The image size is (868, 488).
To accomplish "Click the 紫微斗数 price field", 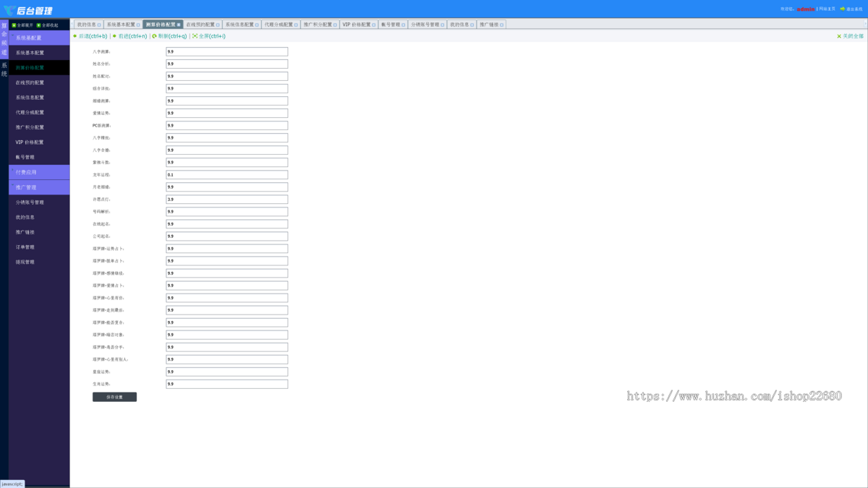I will tap(226, 163).
